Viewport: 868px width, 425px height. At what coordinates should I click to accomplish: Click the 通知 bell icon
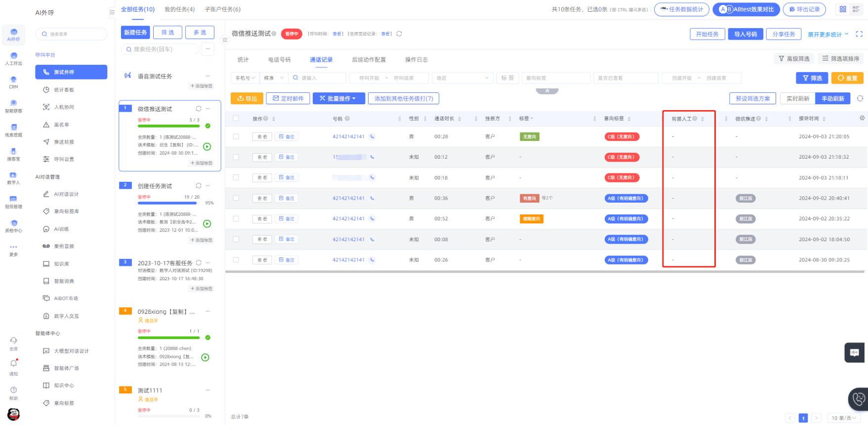tap(13, 364)
